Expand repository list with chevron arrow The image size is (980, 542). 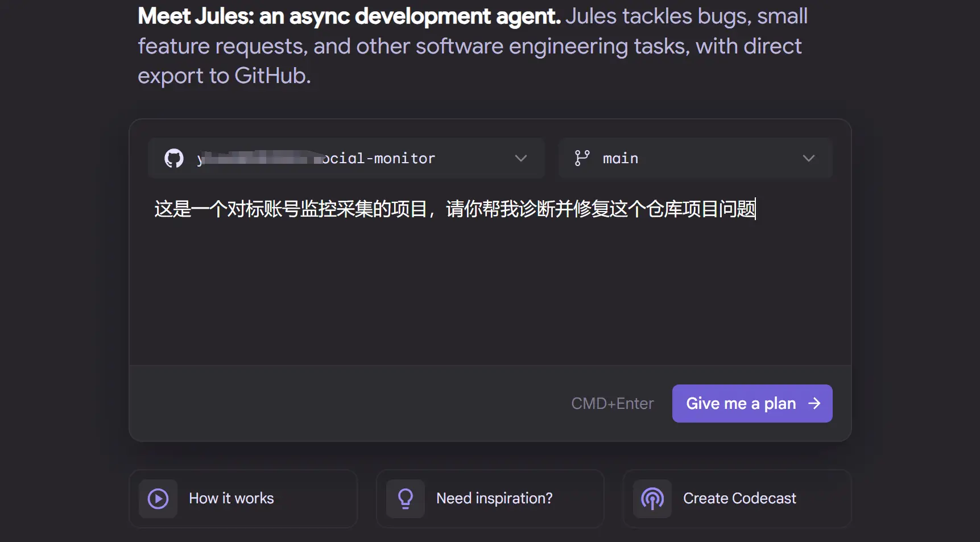520,158
